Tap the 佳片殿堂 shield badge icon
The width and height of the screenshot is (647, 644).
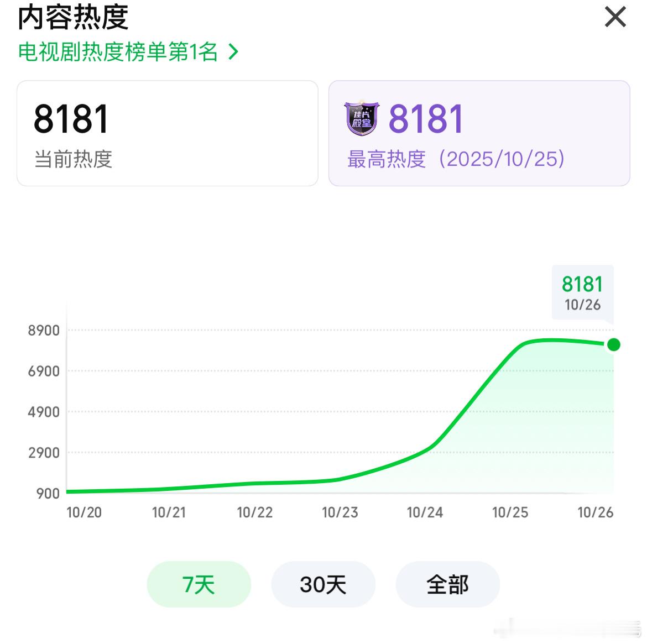tap(362, 118)
